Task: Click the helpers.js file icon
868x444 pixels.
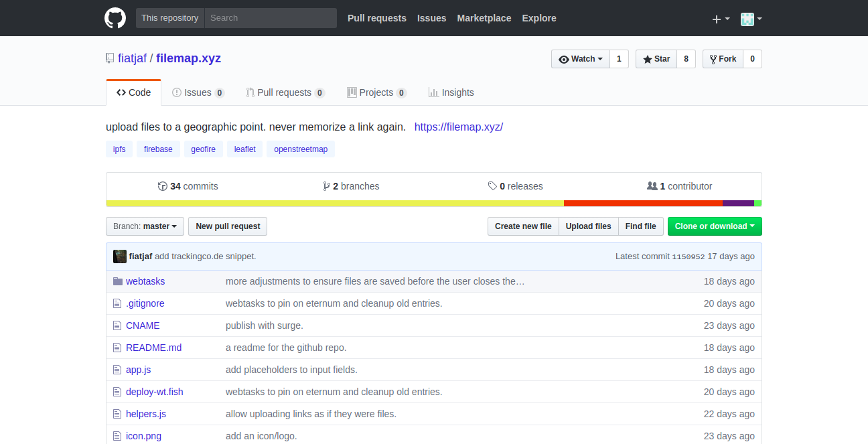Action: 117,414
